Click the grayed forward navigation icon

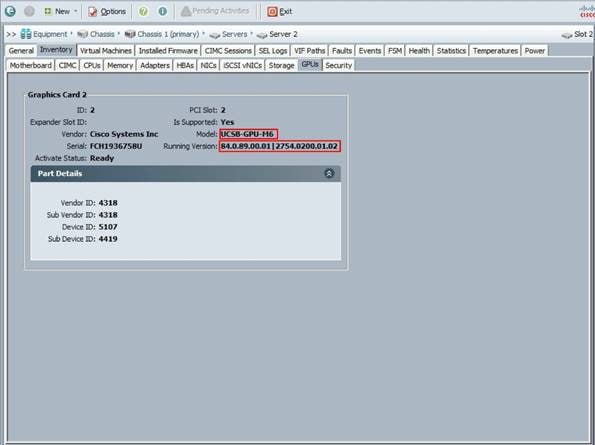pos(29,11)
